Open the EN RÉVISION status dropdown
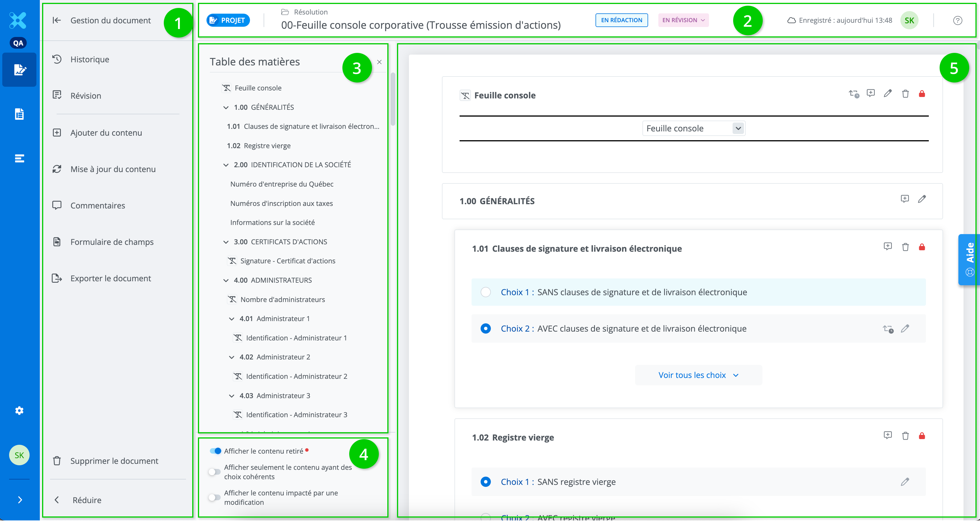The image size is (980, 521). (683, 20)
